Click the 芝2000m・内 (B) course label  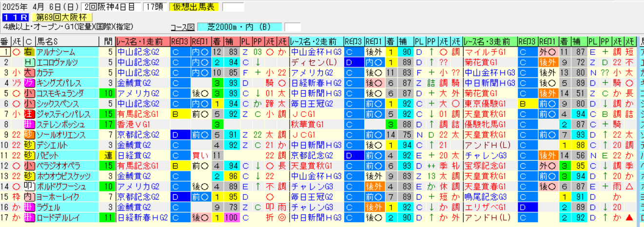pyautogui.click(x=240, y=27)
